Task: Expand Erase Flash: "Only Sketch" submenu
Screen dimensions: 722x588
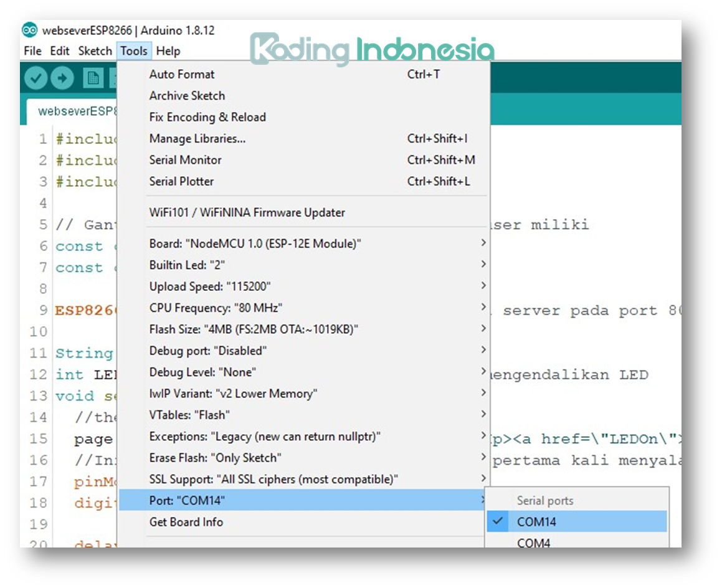Action: coord(304,457)
